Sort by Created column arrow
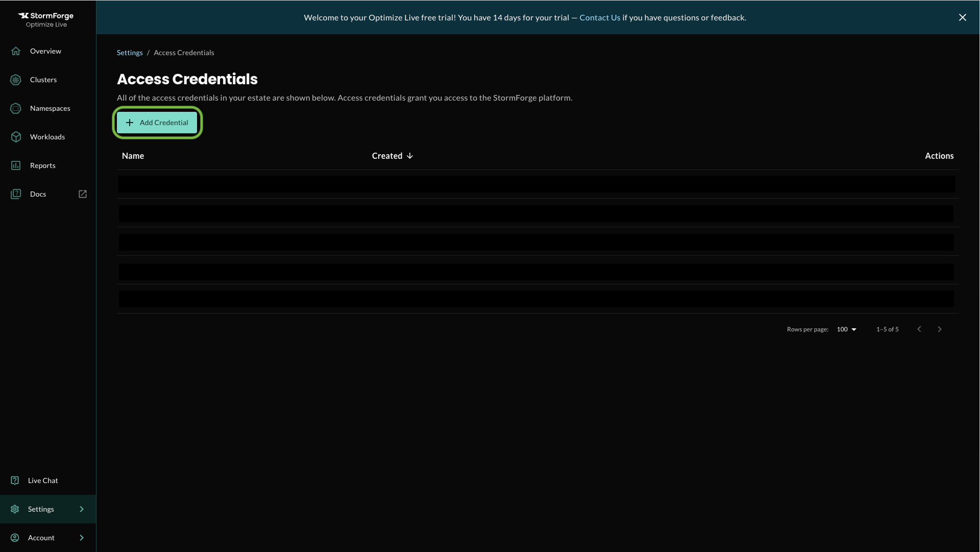Screen dimensions: 980x552 pyautogui.click(x=410, y=156)
